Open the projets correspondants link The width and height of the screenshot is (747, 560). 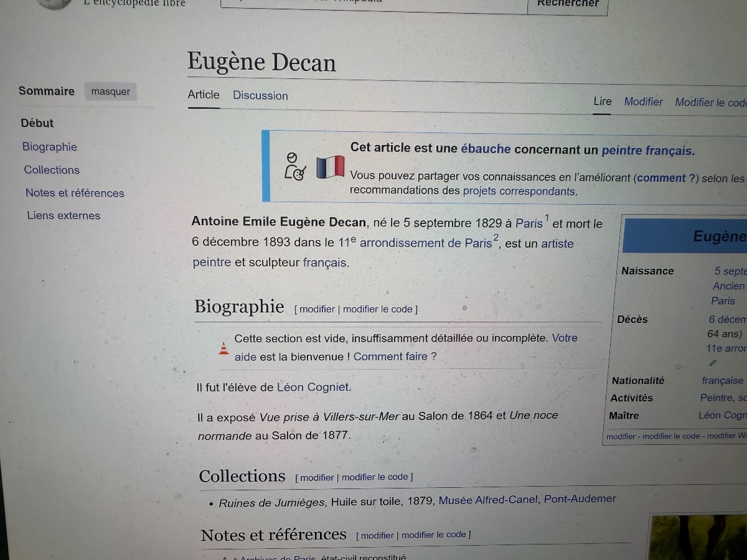coord(519,191)
